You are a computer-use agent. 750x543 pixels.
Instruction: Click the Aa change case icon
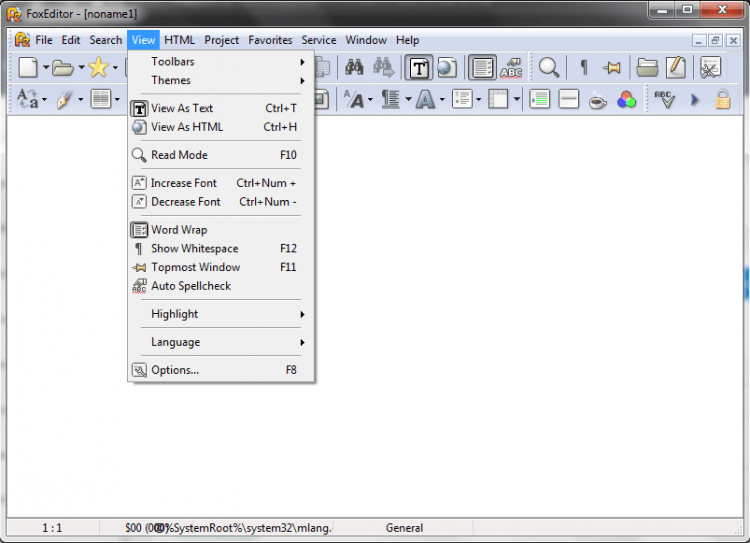28,99
